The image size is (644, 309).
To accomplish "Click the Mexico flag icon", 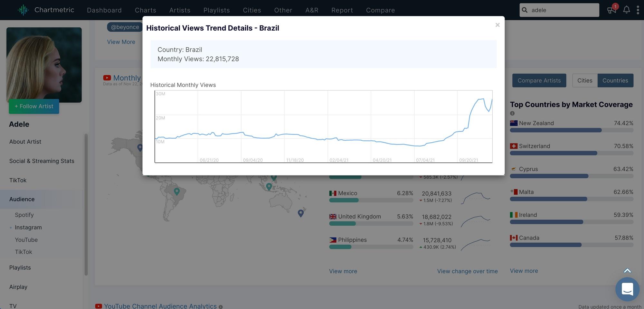I will (x=333, y=193).
